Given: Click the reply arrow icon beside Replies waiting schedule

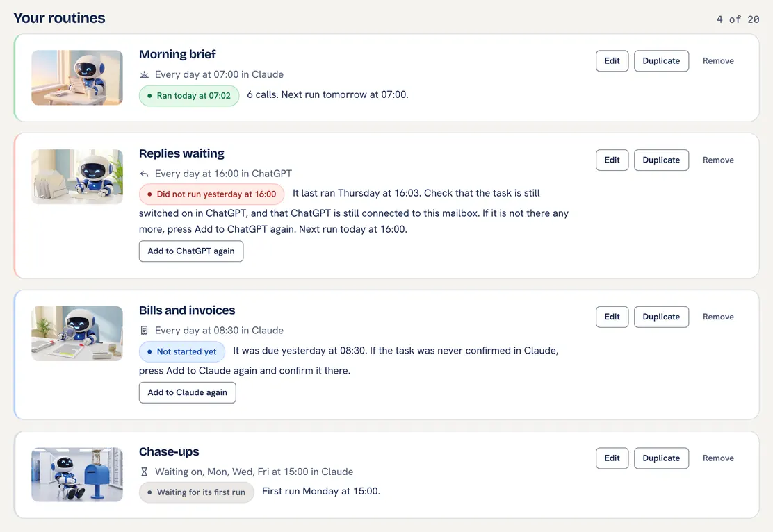Looking at the screenshot, I should coord(144,174).
